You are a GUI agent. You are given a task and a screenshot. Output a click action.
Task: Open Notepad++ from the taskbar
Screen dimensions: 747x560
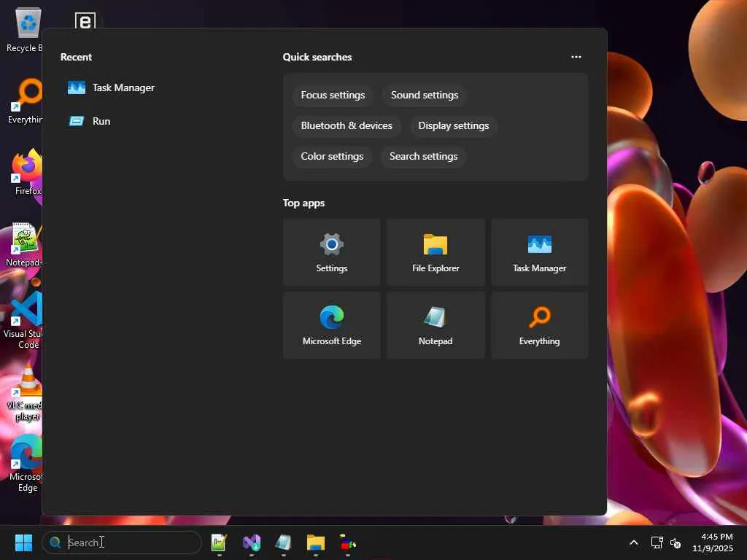point(219,542)
